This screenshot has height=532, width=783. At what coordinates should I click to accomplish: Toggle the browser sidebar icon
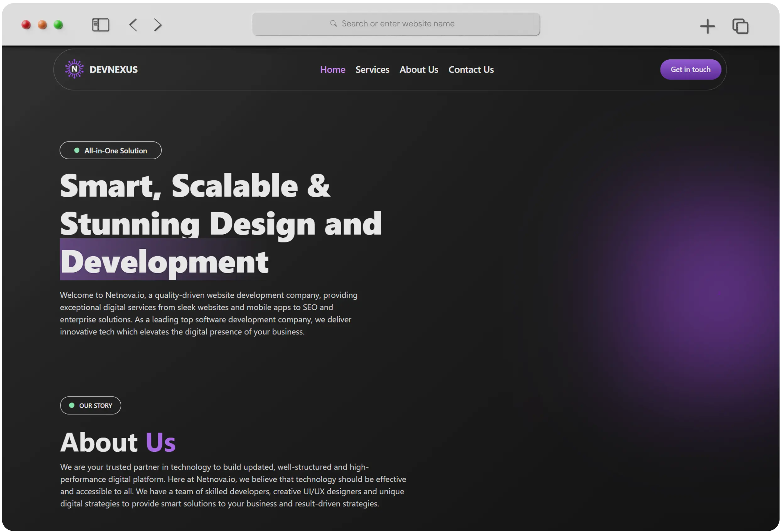point(101,25)
